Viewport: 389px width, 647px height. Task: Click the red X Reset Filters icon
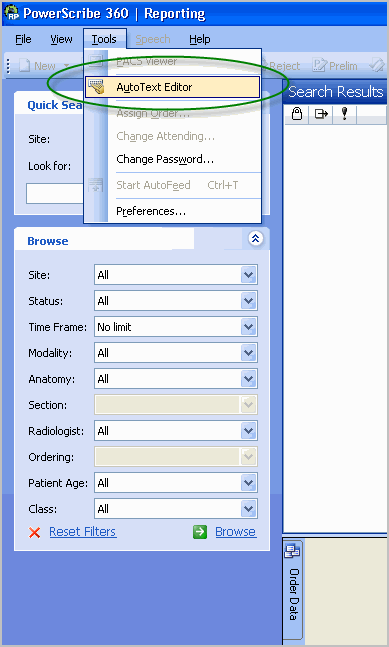point(35,532)
